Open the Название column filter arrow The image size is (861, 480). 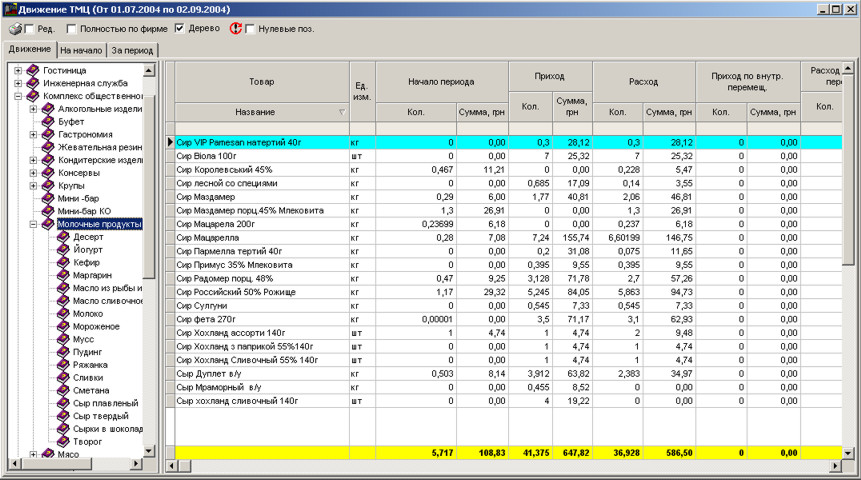point(341,112)
